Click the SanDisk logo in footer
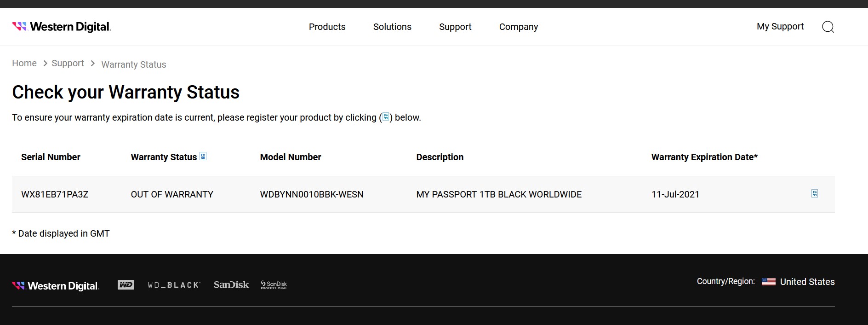868x325 pixels. pyautogui.click(x=231, y=285)
